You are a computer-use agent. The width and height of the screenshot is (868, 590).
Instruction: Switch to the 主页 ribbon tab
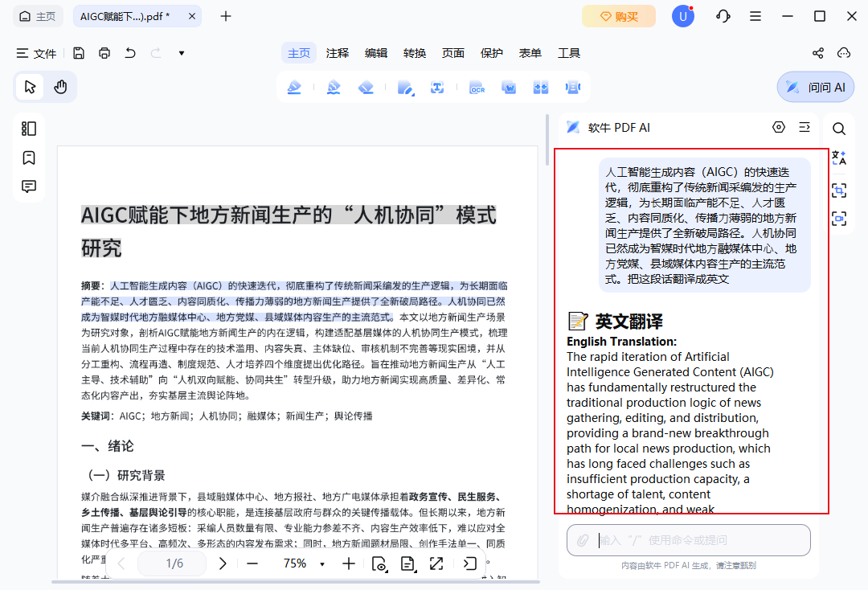click(x=299, y=53)
